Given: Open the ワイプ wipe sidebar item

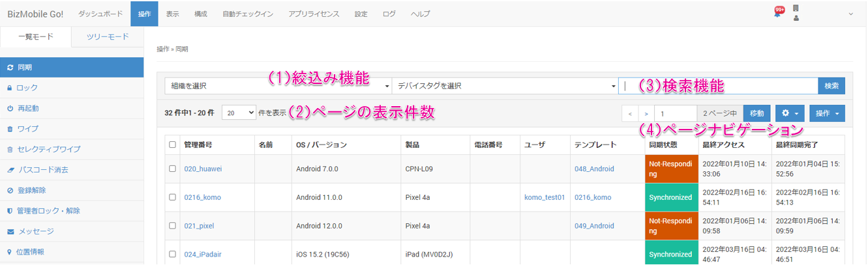Looking at the screenshot, I should click(x=27, y=129).
